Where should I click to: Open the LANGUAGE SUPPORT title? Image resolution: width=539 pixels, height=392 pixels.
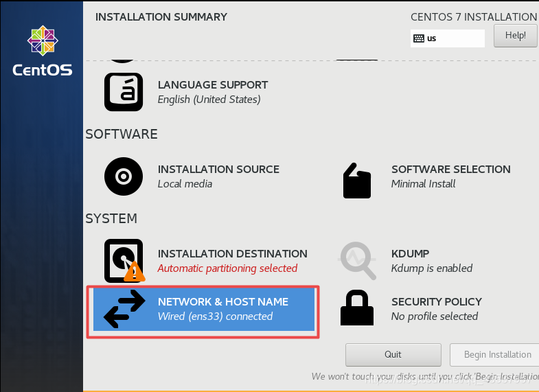[213, 84]
